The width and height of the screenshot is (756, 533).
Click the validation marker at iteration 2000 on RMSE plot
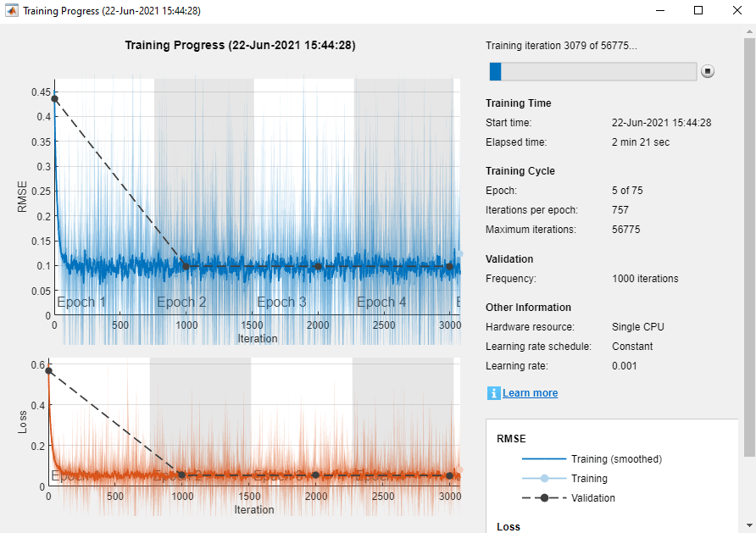[318, 266]
